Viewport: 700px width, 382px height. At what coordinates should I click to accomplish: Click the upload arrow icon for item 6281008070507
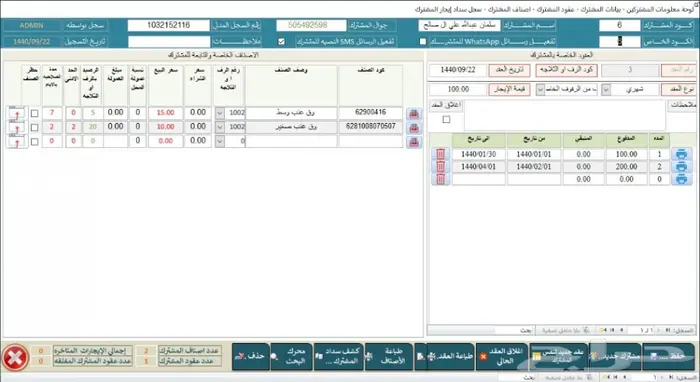pyautogui.click(x=17, y=128)
